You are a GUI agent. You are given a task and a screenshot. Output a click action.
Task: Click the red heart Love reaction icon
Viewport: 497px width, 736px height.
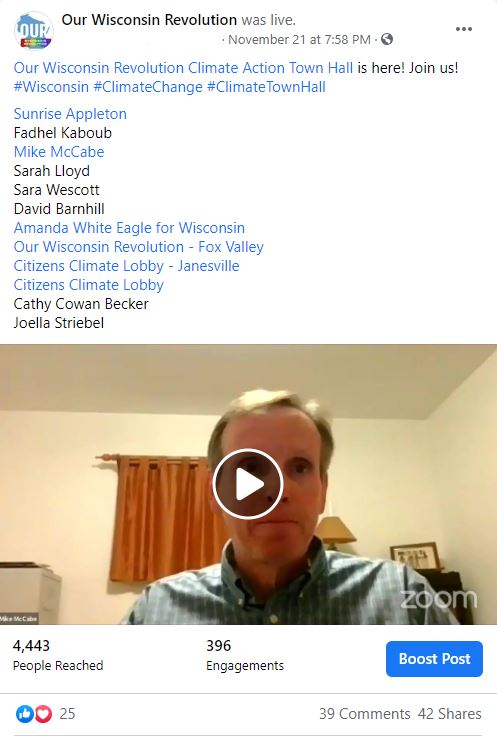(43, 714)
